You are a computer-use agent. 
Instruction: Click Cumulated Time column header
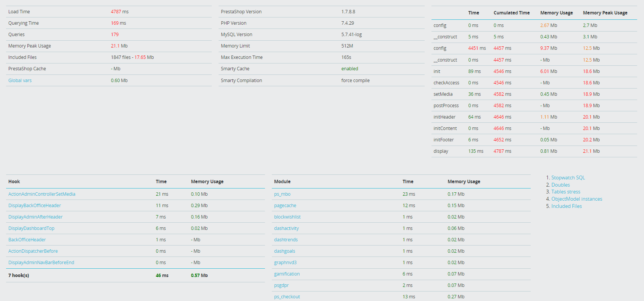pos(511,13)
